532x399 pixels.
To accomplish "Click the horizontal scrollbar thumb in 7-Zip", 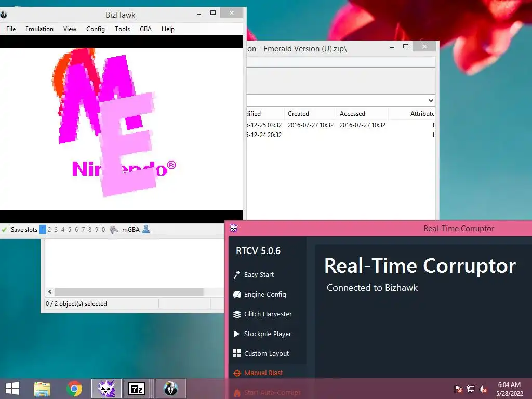I will click(129, 291).
